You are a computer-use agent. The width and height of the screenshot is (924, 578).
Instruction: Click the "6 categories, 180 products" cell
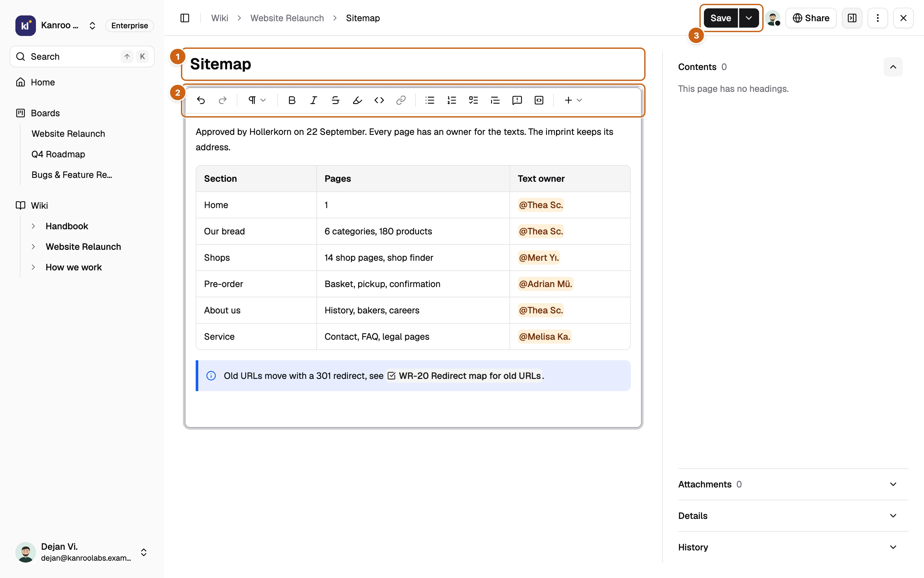[413, 231]
